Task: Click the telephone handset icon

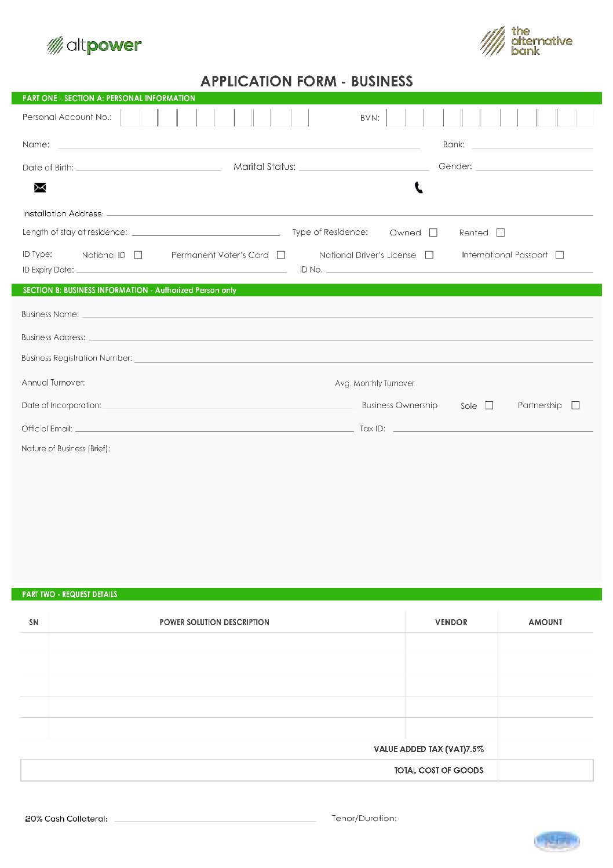Action: [419, 188]
